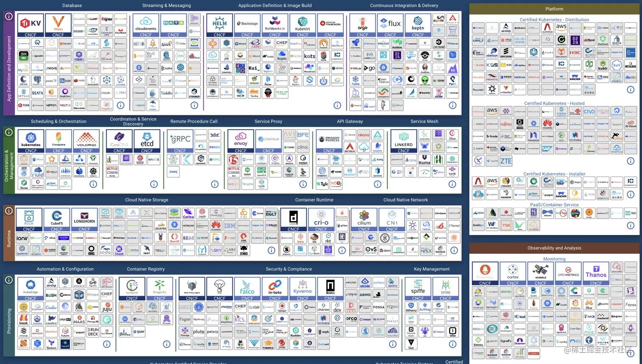The width and height of the screenshot is (642, 364).
Task: Click the Monitoring heading link
Action: tap(554, 259)
